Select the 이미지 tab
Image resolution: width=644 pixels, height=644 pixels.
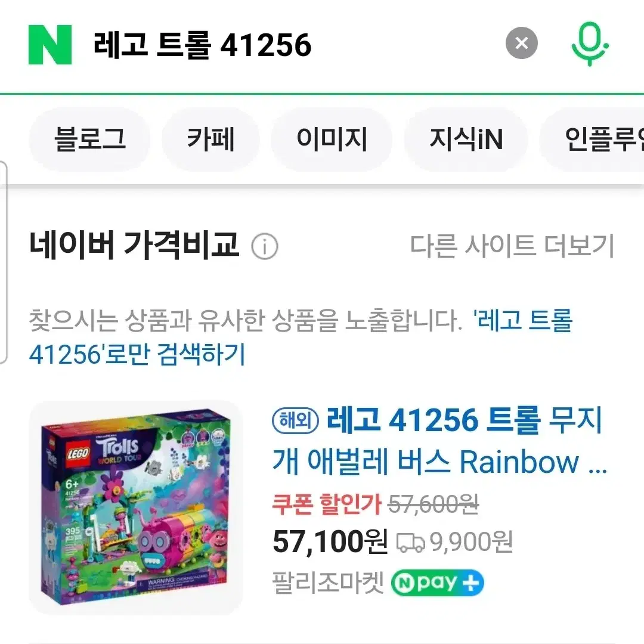pyautogui.click(x=332, y=139)
